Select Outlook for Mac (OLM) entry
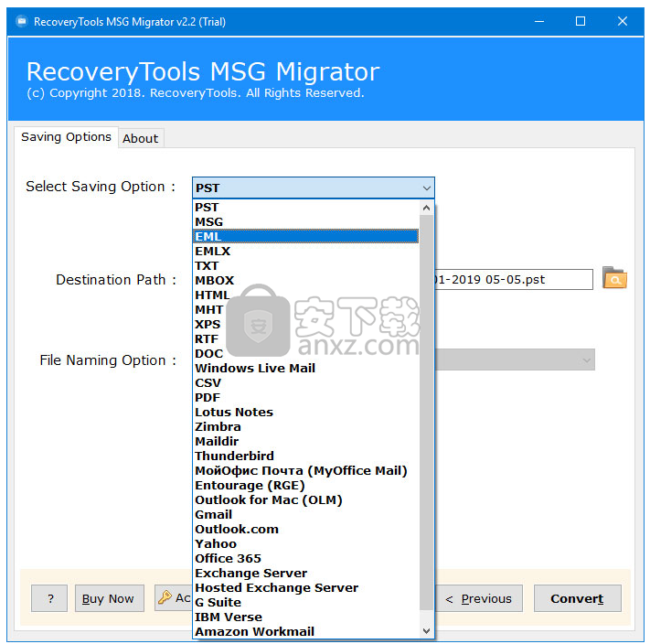650x644 pixels. (x=306, y=499)
